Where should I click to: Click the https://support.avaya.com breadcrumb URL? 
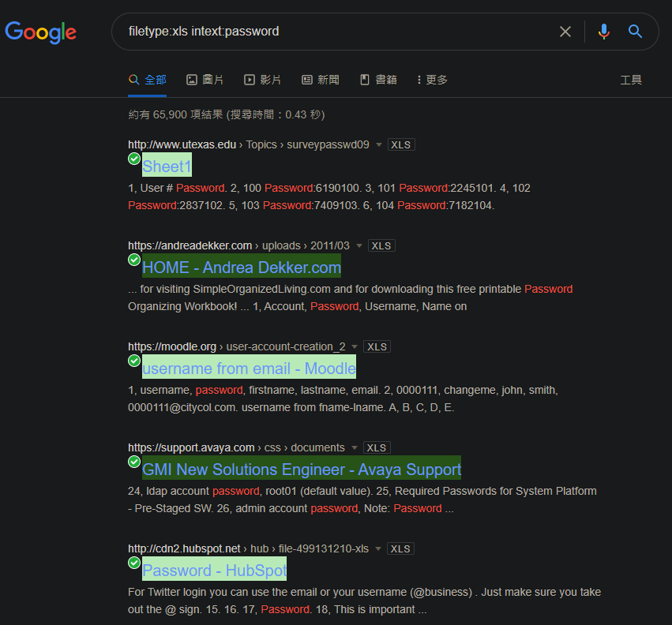[x=191, y=448]
